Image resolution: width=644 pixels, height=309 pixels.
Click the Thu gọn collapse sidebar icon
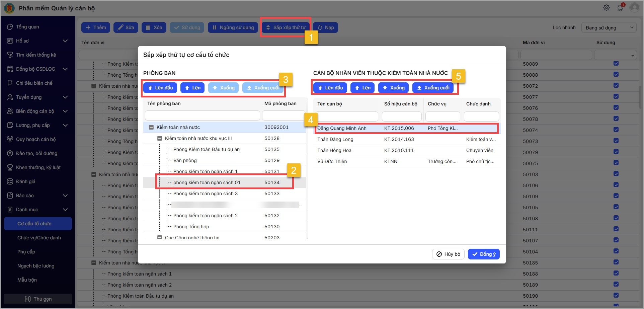click(28, 299)
